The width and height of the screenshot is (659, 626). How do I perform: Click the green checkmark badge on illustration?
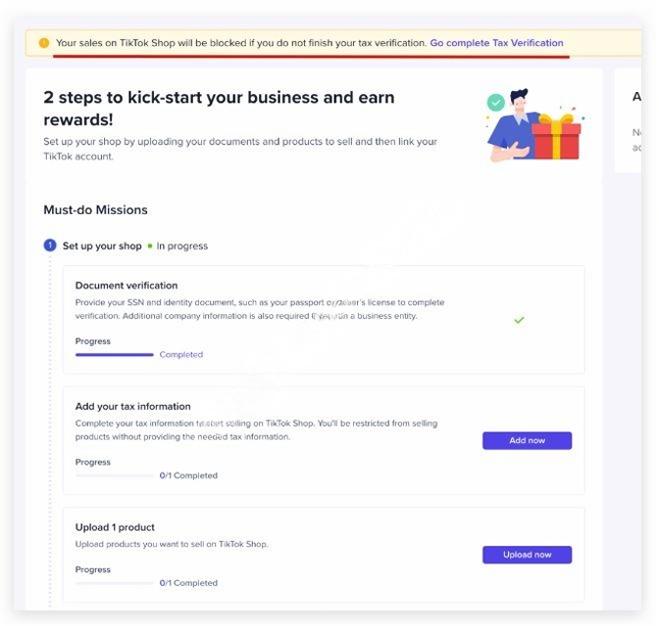tap(496, 102)
